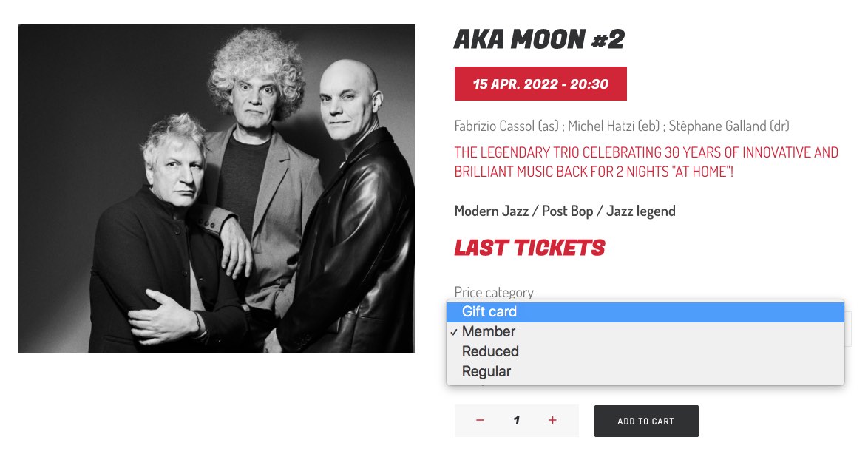This screenshot has width=868, height=457.
Task: Click the 15 Apr. 2022 date badge
Action: point(540,84)
